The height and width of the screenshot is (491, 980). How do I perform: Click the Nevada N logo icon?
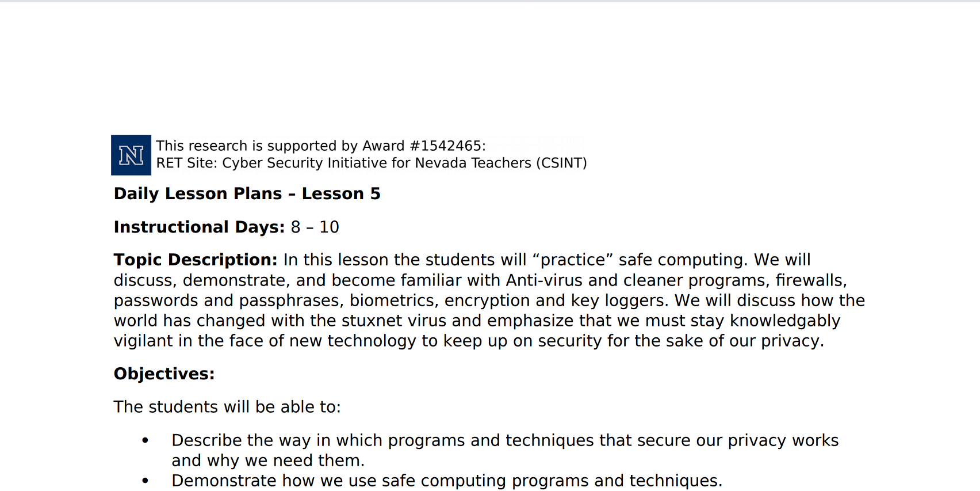[131, 155]
